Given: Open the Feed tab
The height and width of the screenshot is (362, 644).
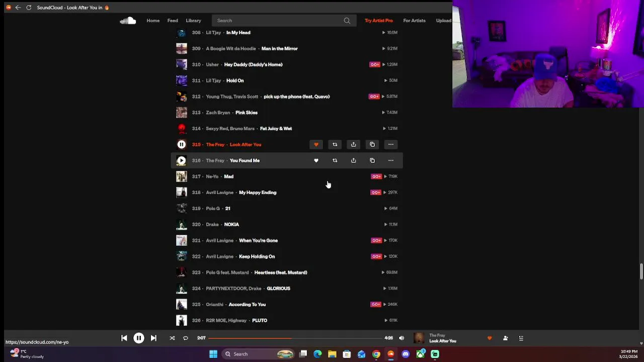Looking at the screenshot, I should coord(173,21).
